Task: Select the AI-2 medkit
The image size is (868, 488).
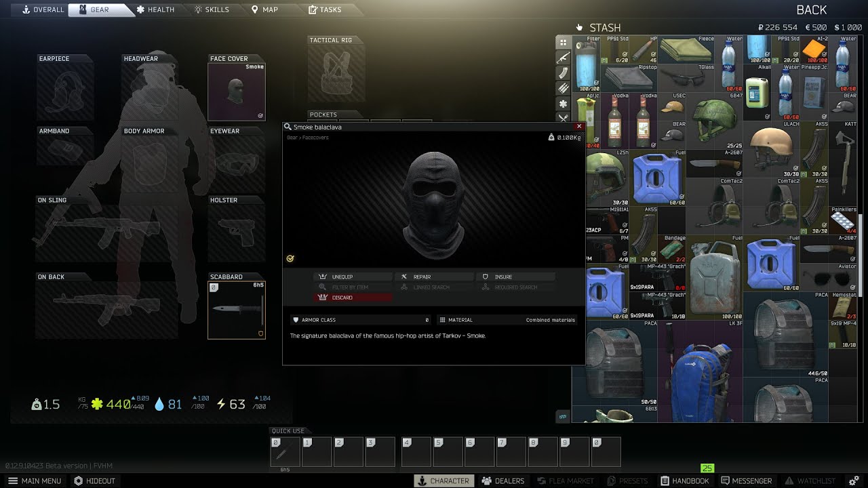Action: click(814, 49)
